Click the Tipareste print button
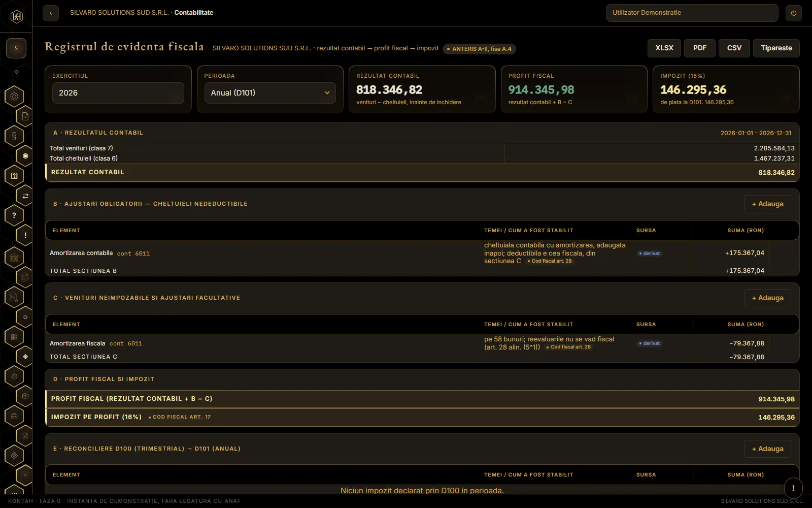 pos(776,48)
